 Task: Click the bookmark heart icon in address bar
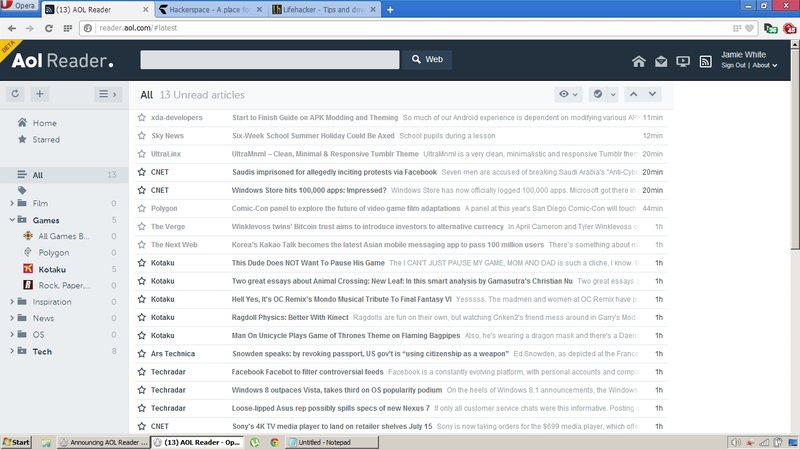coord(749,28)
